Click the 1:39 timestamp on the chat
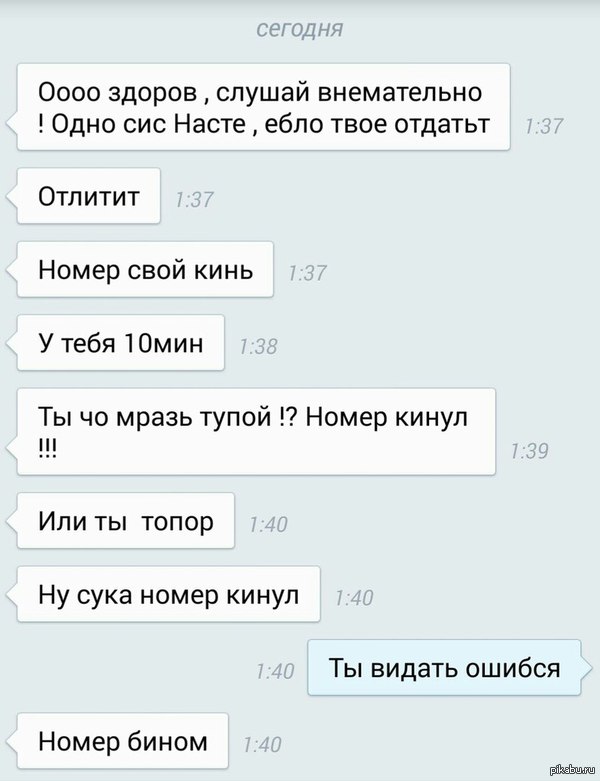 [x=529, y=451]
